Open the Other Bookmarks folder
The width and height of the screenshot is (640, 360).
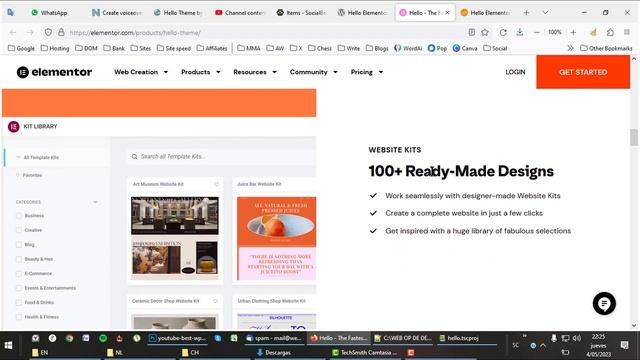(x=606, y=48)
